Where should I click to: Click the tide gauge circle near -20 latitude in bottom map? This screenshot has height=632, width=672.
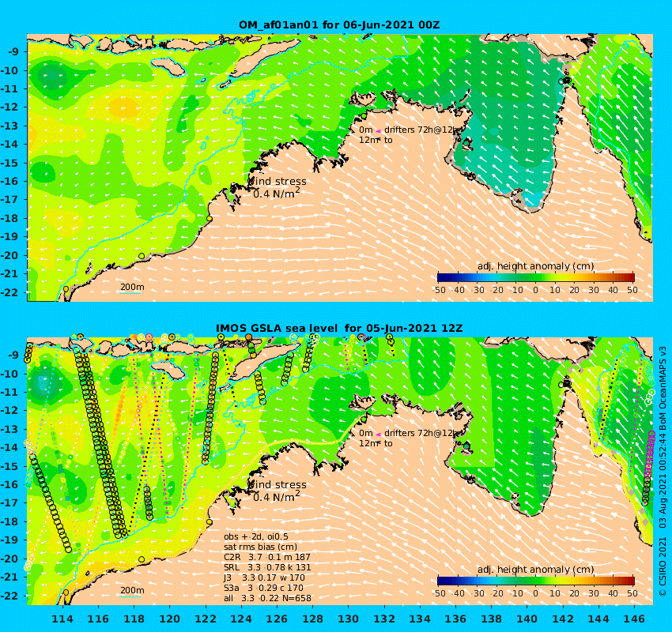142,559
